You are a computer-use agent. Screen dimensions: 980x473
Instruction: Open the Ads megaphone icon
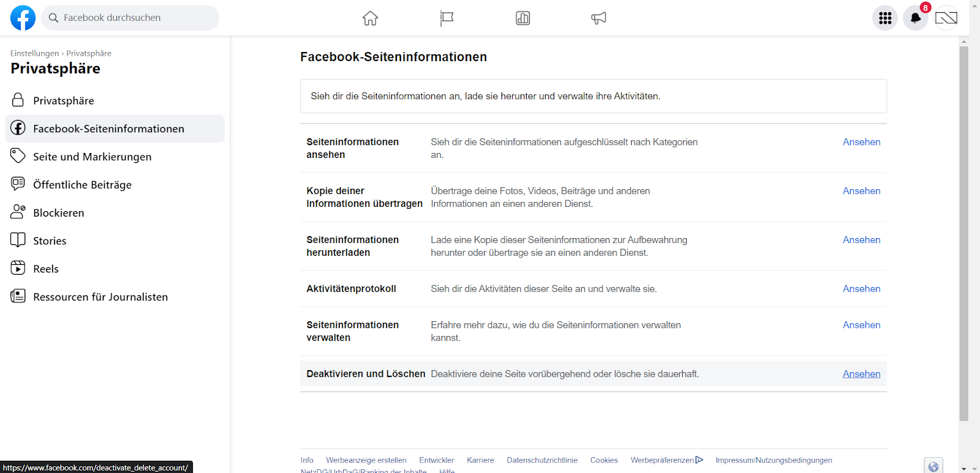[598, 18]
